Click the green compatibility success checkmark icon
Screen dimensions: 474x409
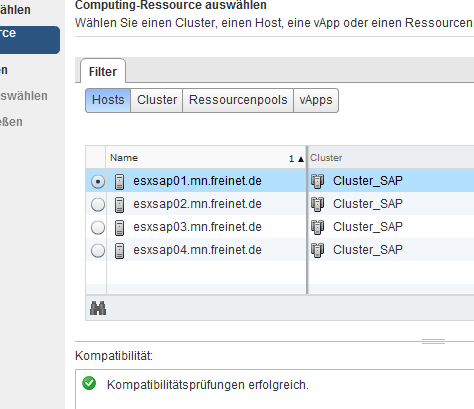point(89,383)
